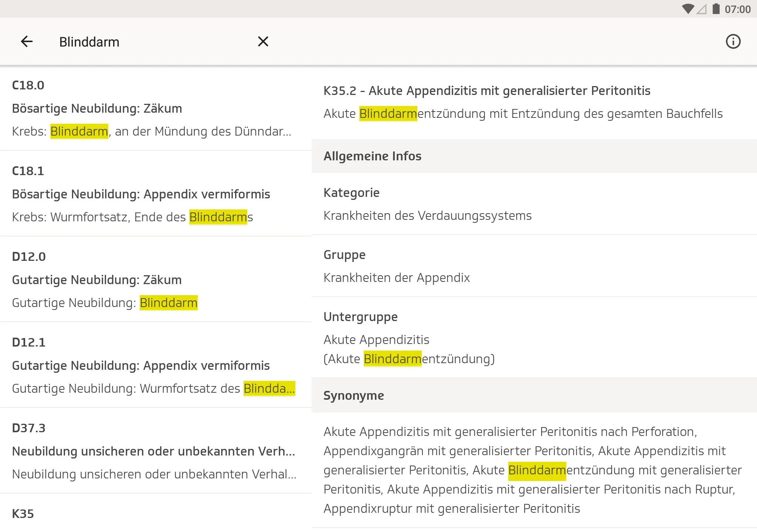
Task: Tap the 'Kategorie' label
Action: [352, 193]
